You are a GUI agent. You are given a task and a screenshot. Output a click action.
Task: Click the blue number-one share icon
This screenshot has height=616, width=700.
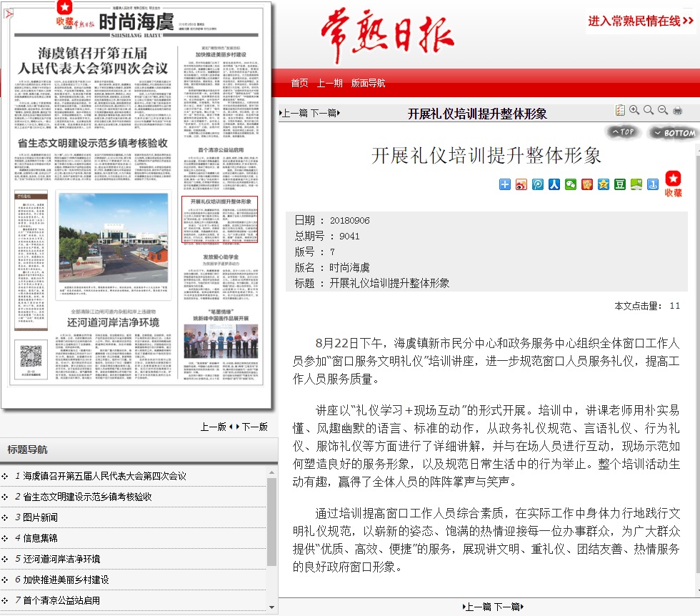click(653, 184)
